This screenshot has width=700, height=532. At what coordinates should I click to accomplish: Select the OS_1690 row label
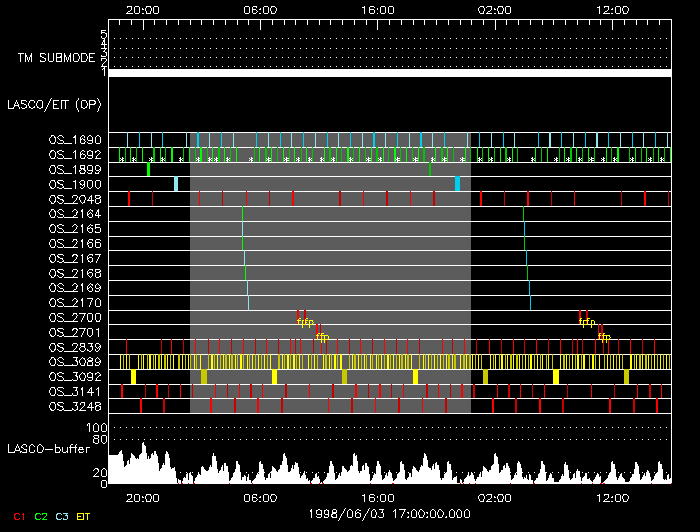coord(75,140)
